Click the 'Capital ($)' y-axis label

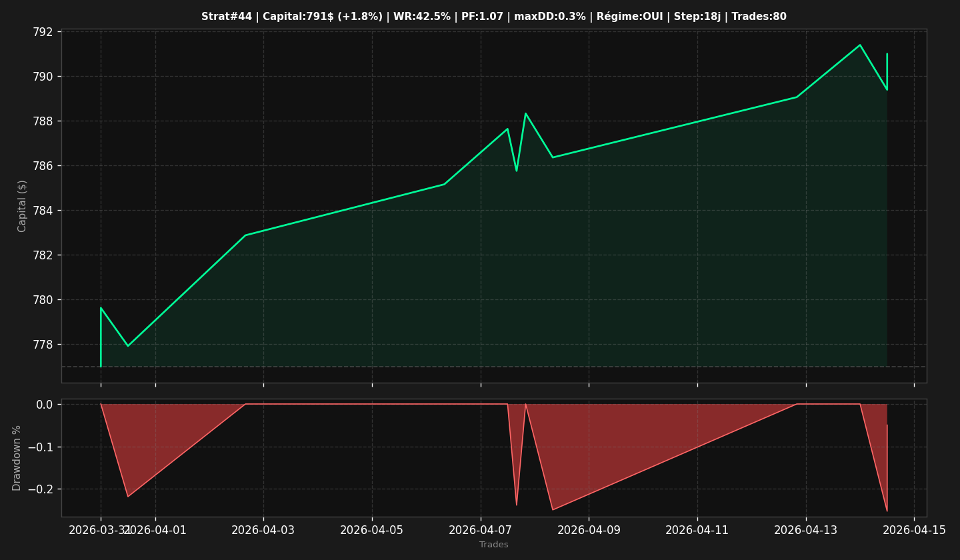[x=22, y=206]
